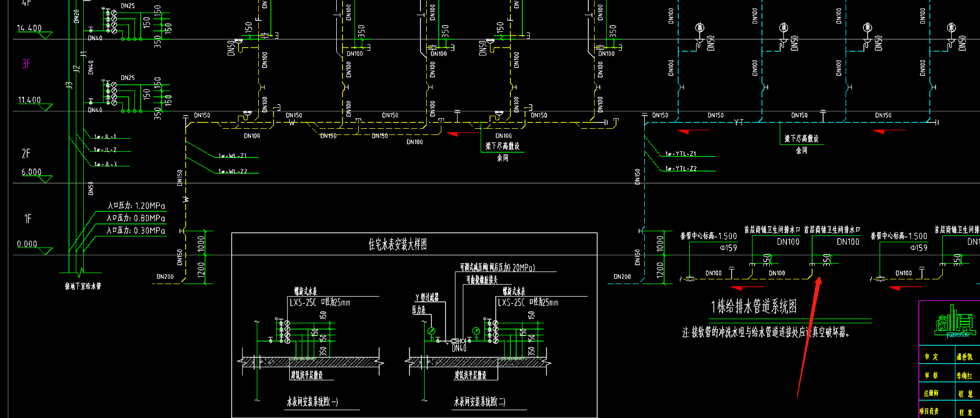
Task: Select the name 李梅红 in title block
Action: (x=964, y=376)
